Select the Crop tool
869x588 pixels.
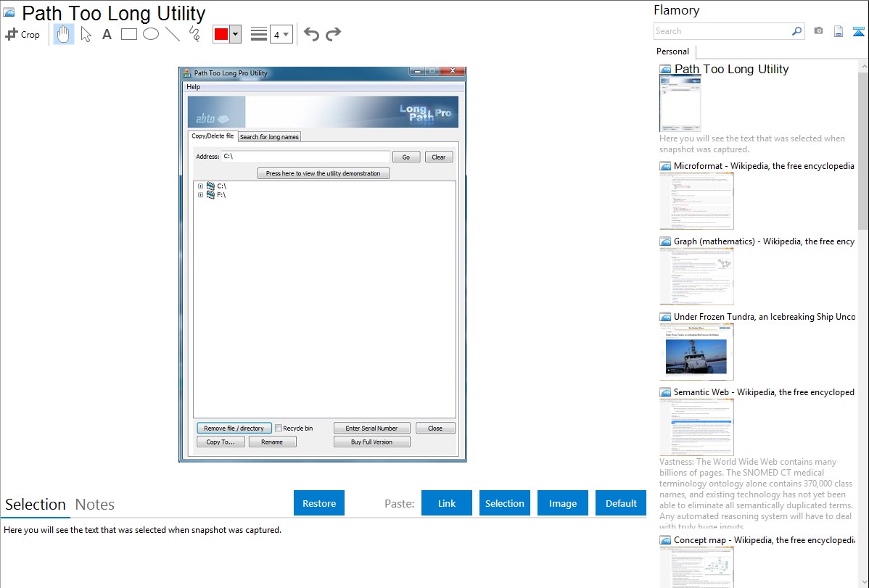pos(22,34)
